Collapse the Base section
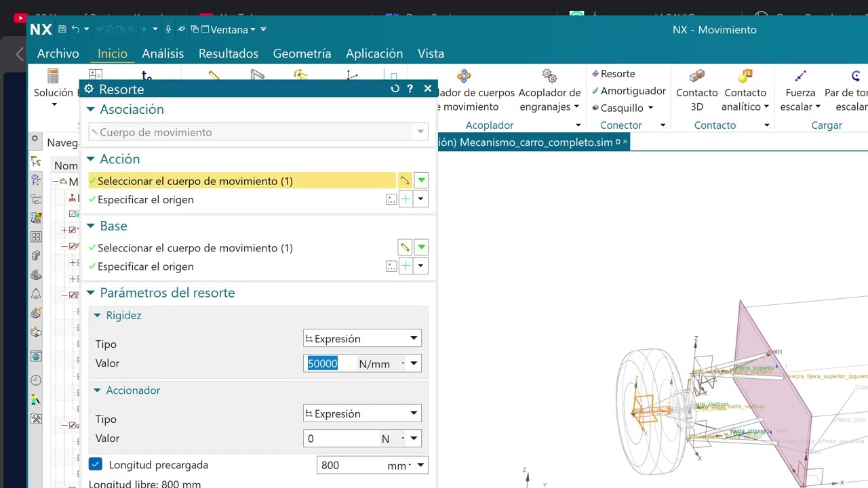 coord(91,226)
